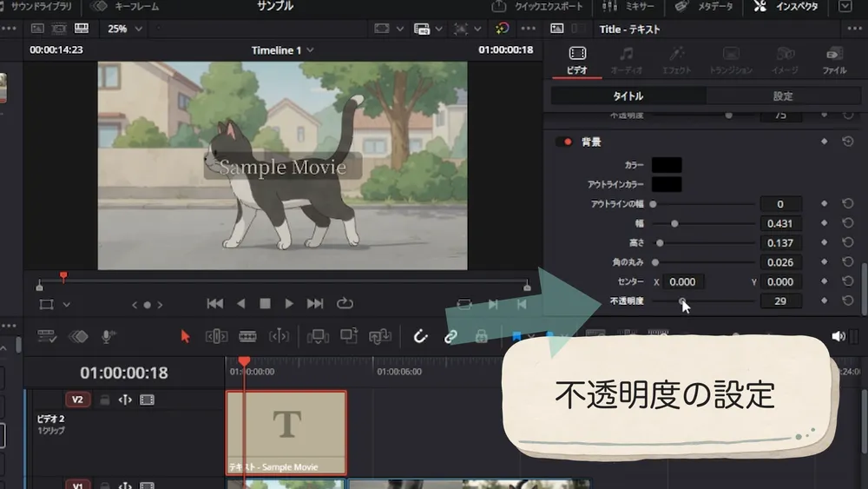868x489 pixels.
Task: Reset the 不透明度 value of 29
Action: [847, 301]
